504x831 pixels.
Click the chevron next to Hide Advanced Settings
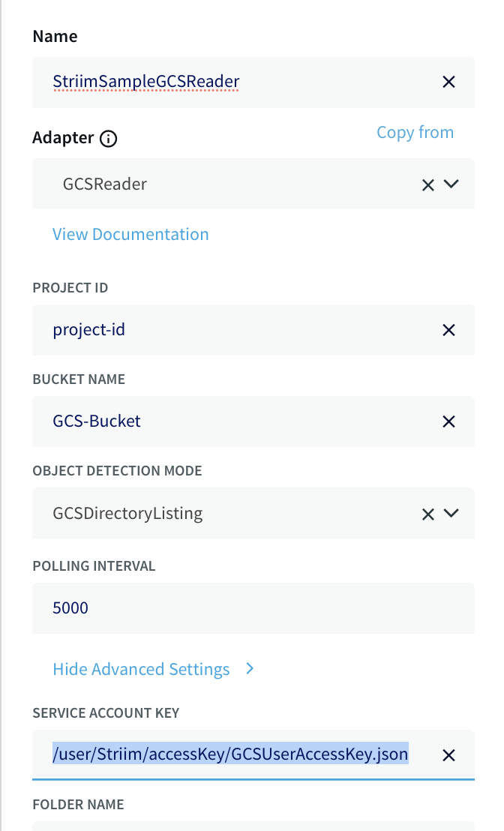pyautogui.click(x=249, y=668)
